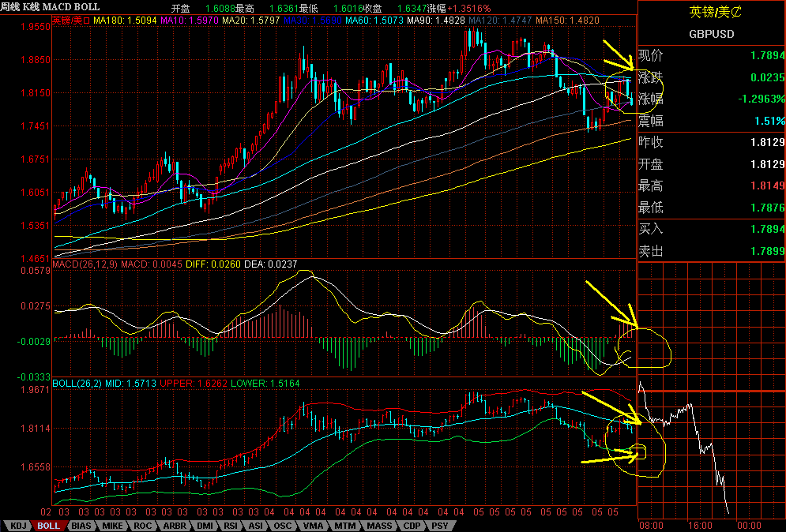Click the 涨幅 value -1.2963% in quote panel
Viewport: 786px width, 532px height.
pos(762,99)
